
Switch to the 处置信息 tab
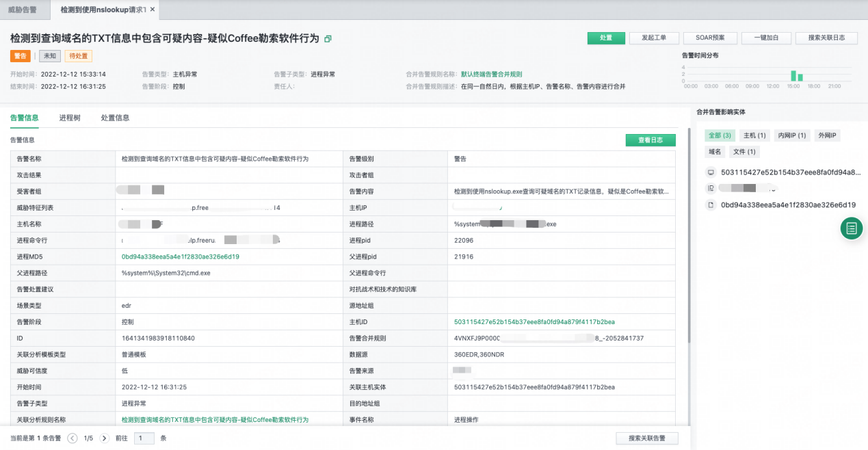coord(115,118)
